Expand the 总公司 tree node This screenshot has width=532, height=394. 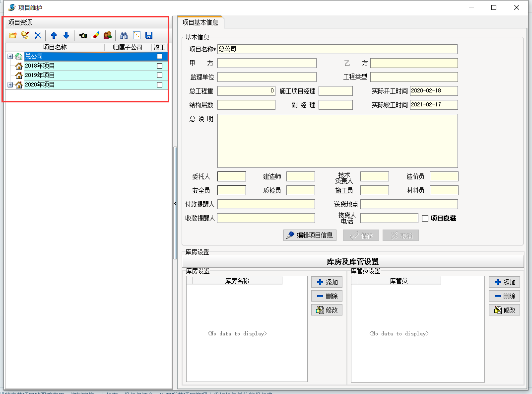point(10,57)
